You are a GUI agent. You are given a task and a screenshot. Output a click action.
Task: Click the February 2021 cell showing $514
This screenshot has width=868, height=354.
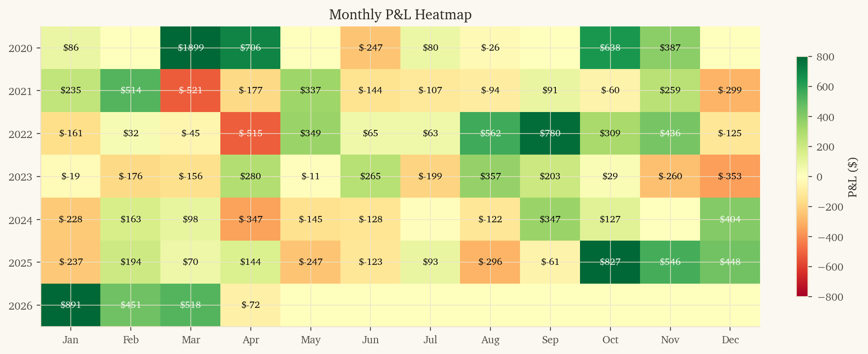tap(131, 91)
